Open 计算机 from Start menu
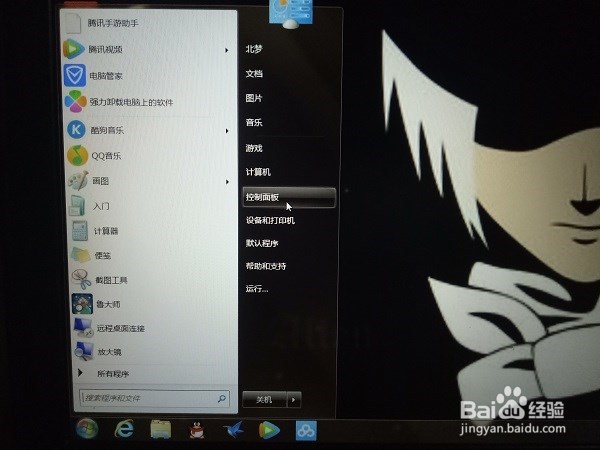The image size is (600, 450). coord(258,172)
